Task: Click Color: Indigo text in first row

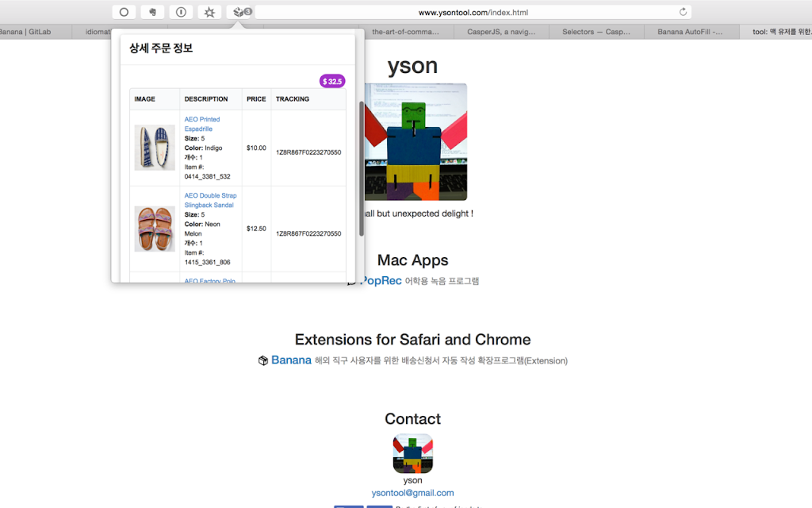Action: point(204,148)
